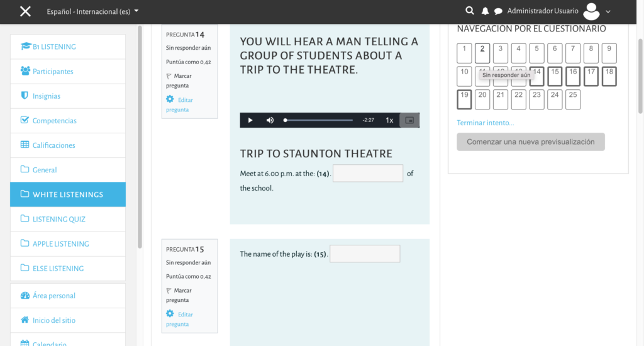
Task: Click the answer field for blank 14
Action: pos(367,173)
